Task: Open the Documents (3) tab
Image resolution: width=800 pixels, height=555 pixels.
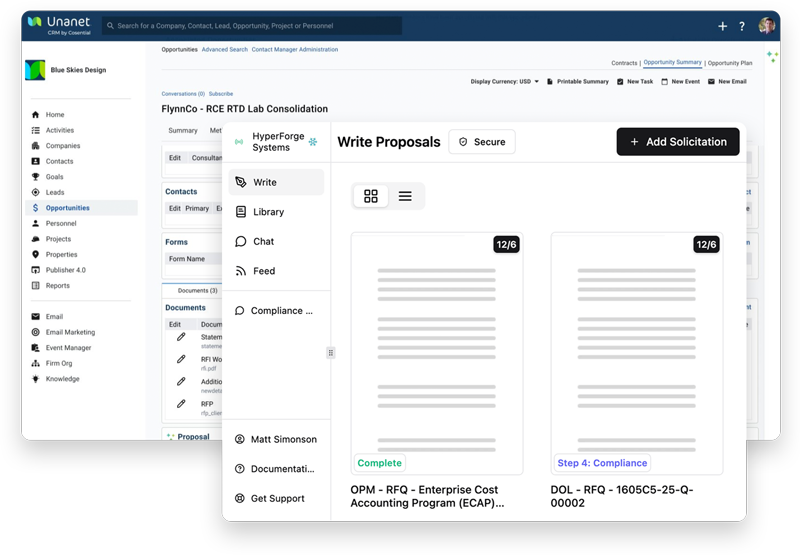Action: (x=197, y=291)
